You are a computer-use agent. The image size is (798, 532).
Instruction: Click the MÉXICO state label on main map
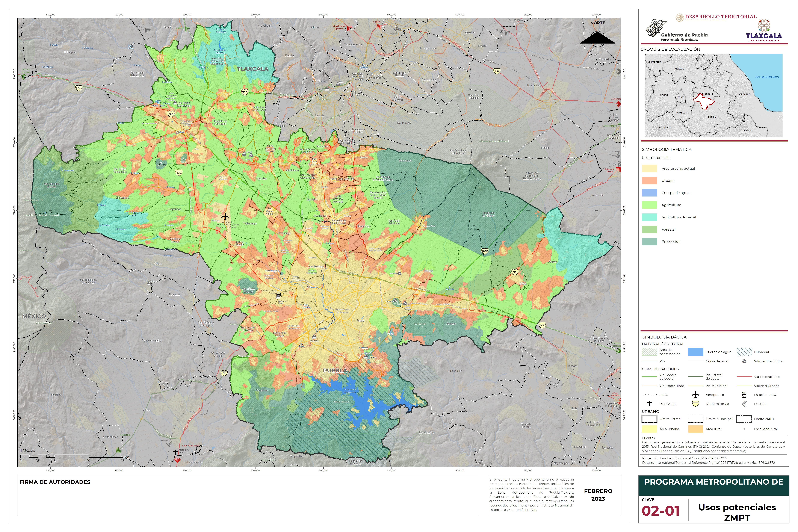tap(34, 316)
